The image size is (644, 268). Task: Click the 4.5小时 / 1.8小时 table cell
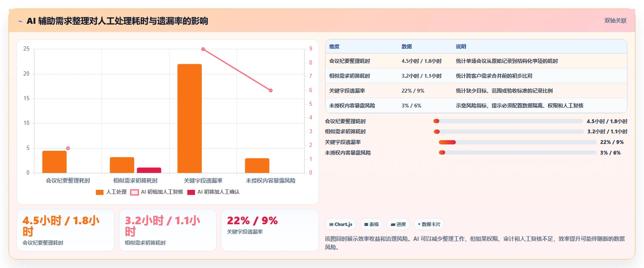tap(421, 61)
